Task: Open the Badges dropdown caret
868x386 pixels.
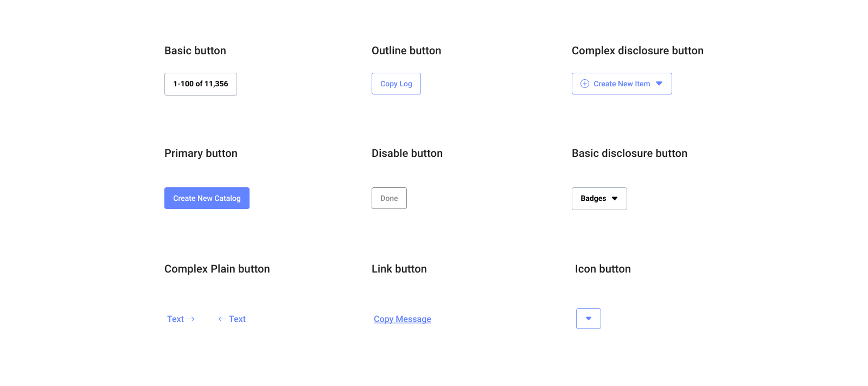Action: point(615,199)
